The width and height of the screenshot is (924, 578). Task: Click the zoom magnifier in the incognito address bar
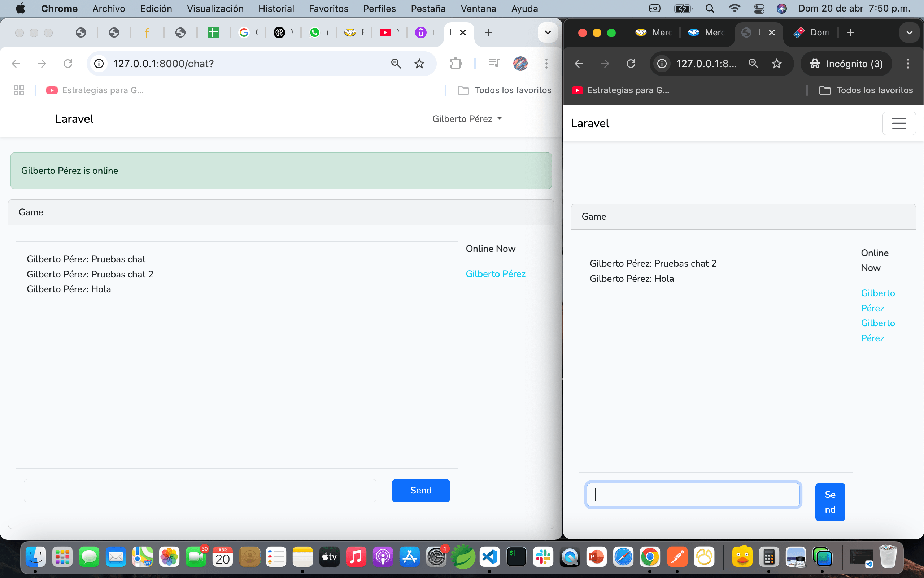[753, 64]
